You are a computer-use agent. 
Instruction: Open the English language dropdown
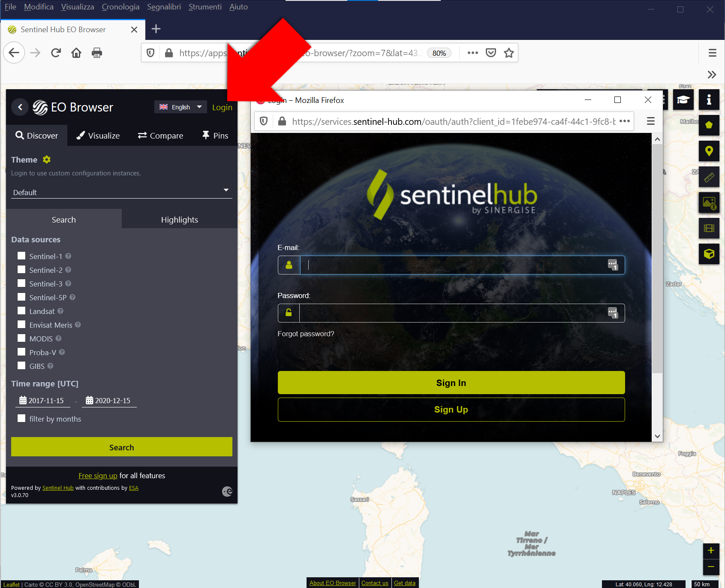click(180, 107)
